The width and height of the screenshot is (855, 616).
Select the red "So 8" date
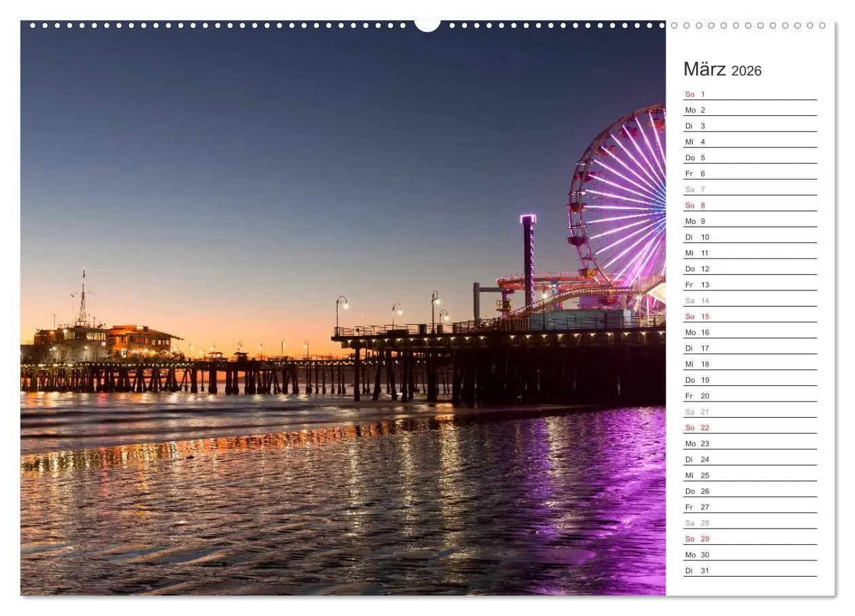point(696,205)
